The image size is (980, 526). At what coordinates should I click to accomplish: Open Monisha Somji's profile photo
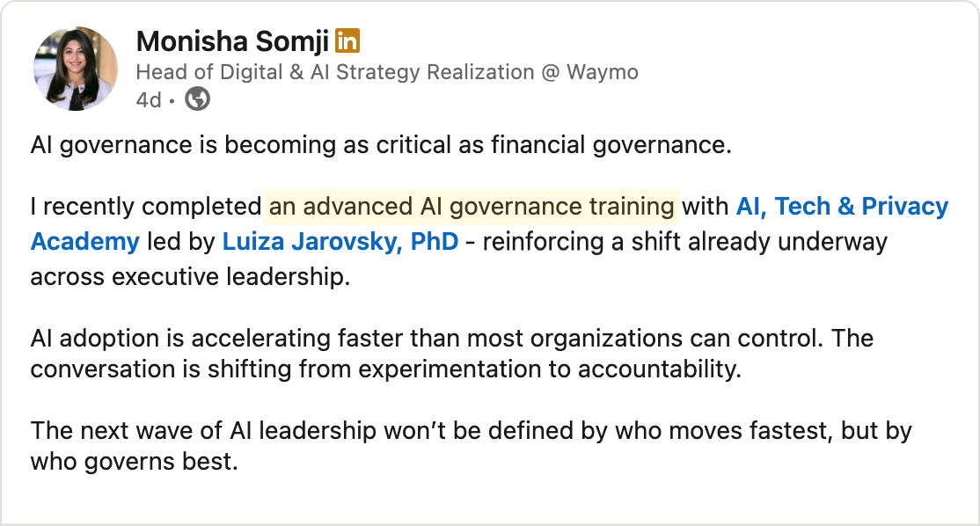coord(76,69)
